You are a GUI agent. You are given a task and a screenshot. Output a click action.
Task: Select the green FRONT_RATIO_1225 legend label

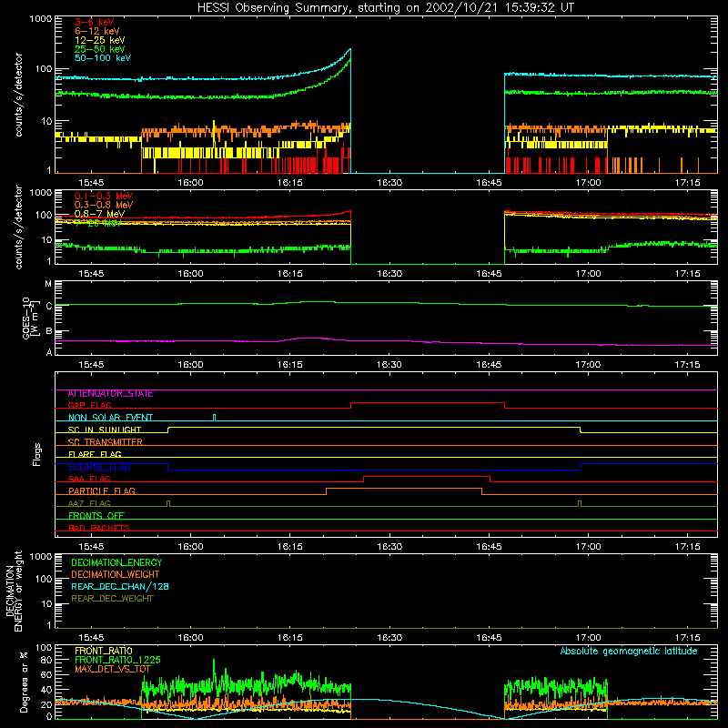117,660
